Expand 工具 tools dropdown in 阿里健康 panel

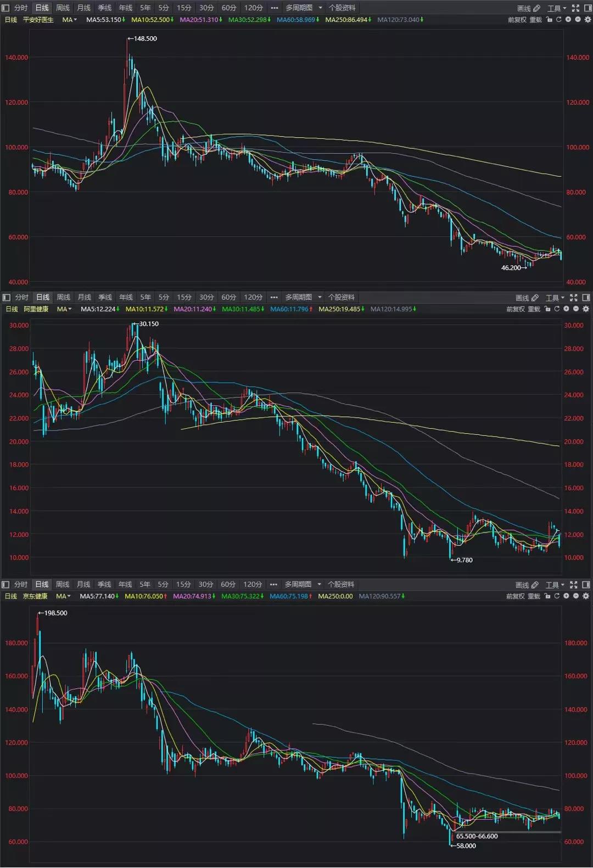click(555, 298)
